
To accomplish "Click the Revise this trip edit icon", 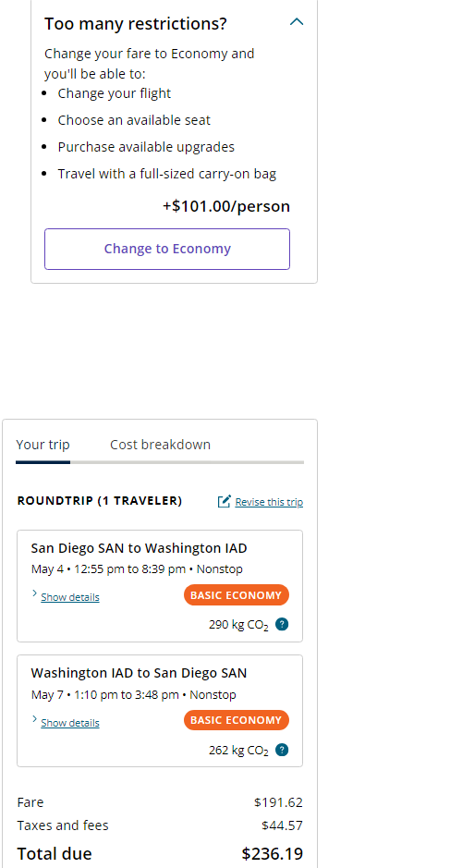I will [x=225, y=502].
